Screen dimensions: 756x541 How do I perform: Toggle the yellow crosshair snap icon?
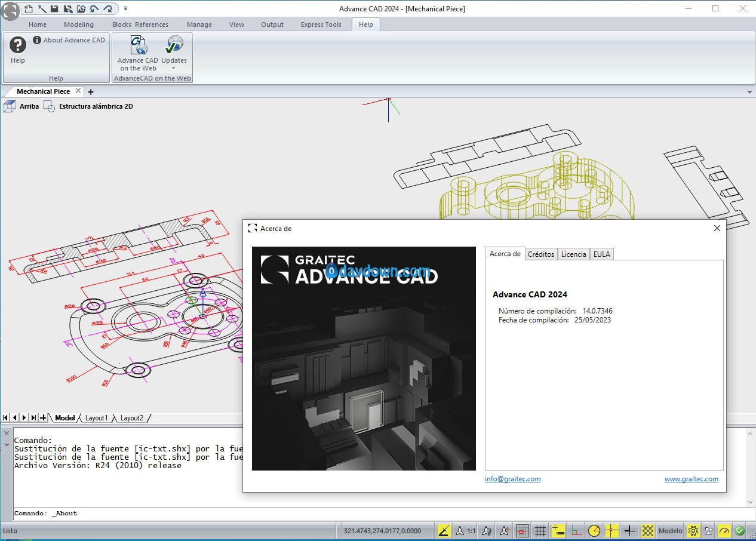click(x=612, y=530)
